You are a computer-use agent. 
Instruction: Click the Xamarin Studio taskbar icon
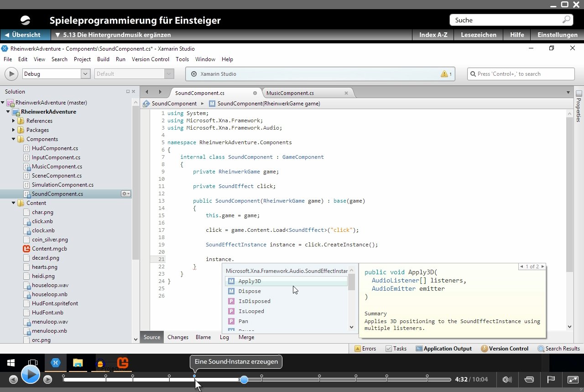[56, 363]
